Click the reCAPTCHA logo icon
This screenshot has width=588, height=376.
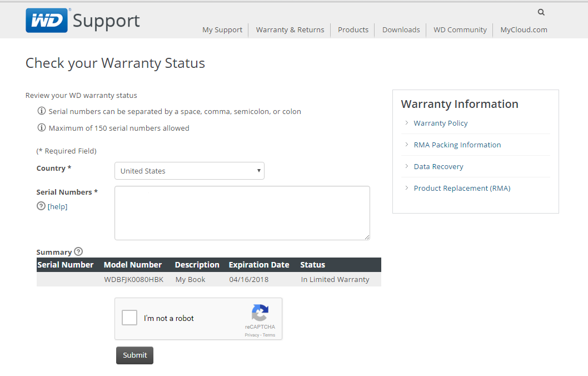[260, 313]
